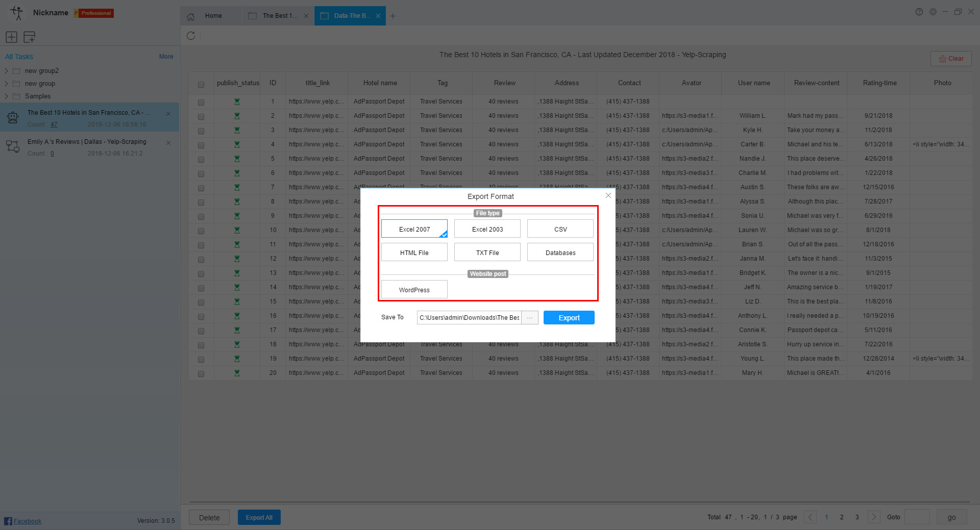Click the user avatar logo
This screenshot has width=980, height=530.
[17, 13]
